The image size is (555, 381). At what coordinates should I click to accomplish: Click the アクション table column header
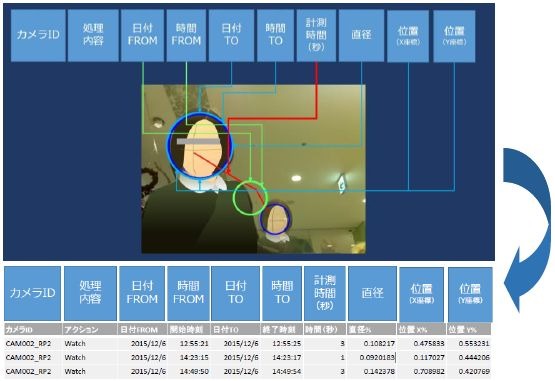coord(90,329)
